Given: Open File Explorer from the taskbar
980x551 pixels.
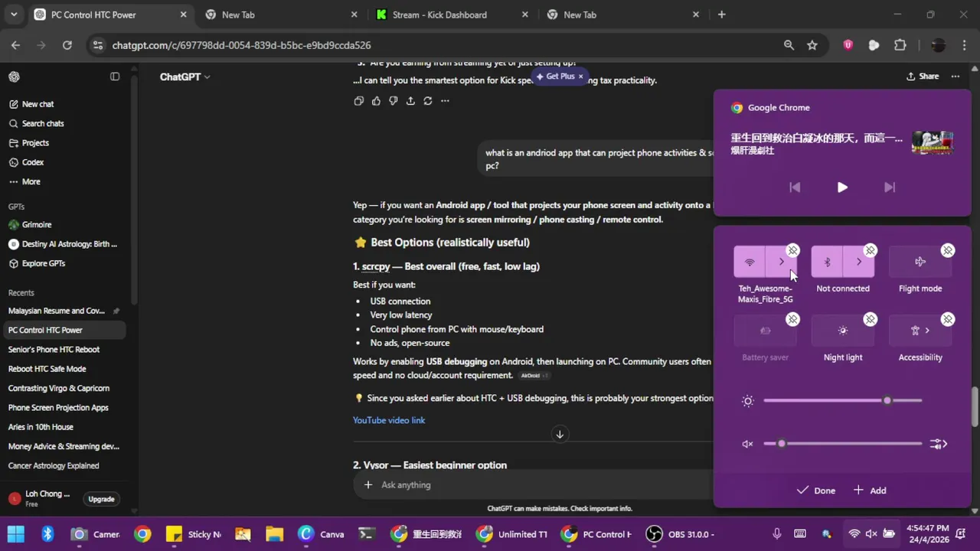Looking at the screenshot, I should (274, 534).
